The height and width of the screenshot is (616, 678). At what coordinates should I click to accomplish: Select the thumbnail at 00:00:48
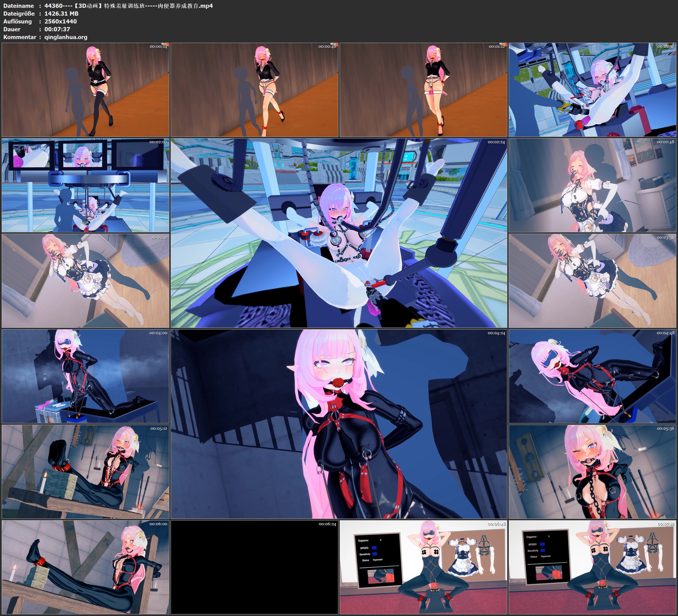tap(254, 89)
